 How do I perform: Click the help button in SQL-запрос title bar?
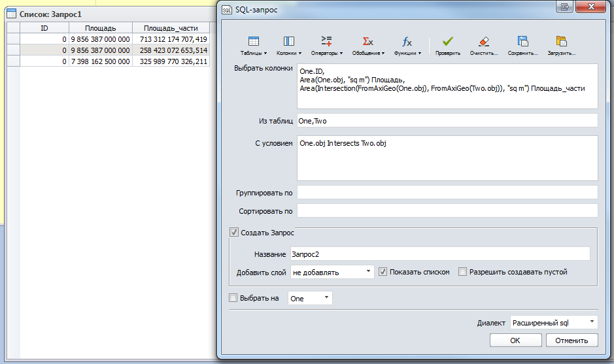click(x=565, y=7)
